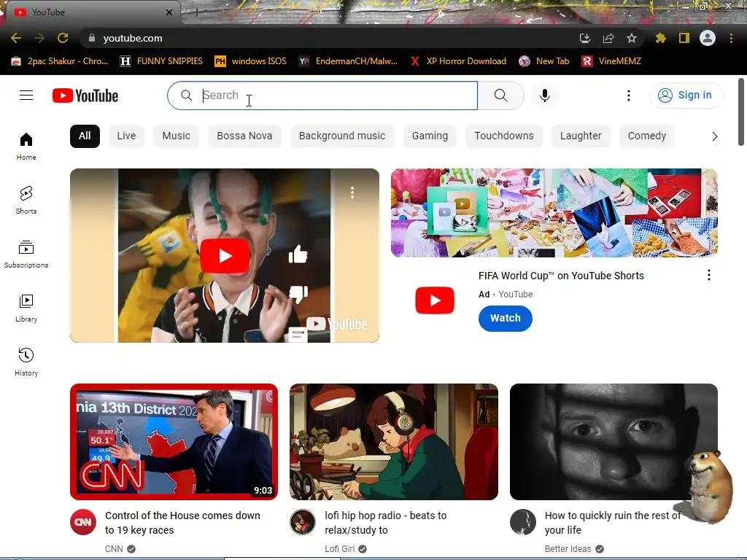
Task: Open the YouTube guide hamburger menu
Action: (x=26, y=96)
